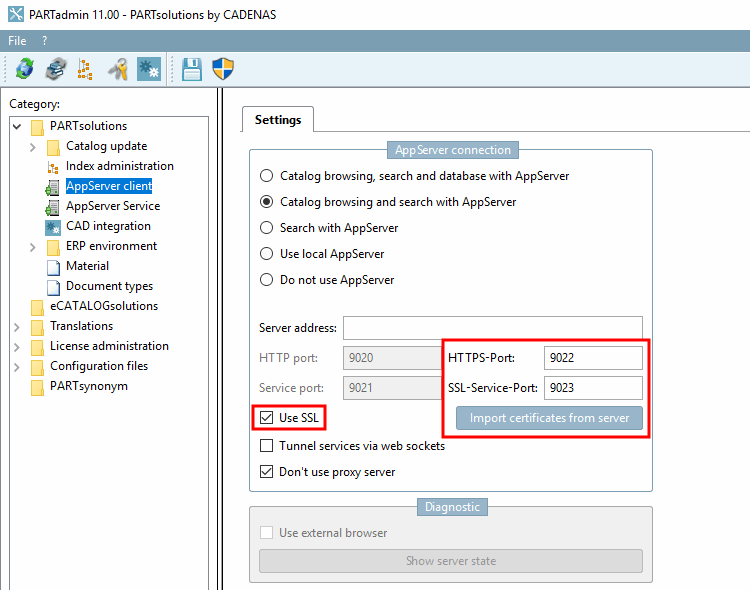Viewport: 750px width, 590px height.
Task: Click the SSL-Service-Port field showing 9023
Action: tap(593, 388)
